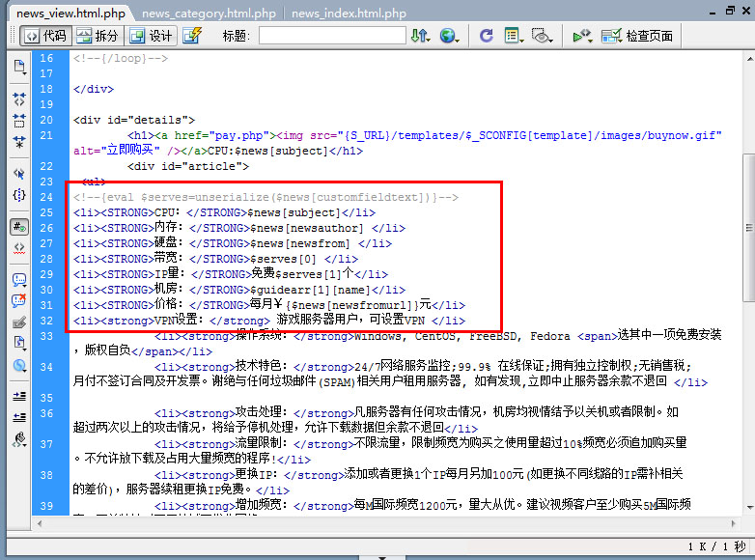Restore down the document window
755x560 pixels.
(x=730, y=11)
